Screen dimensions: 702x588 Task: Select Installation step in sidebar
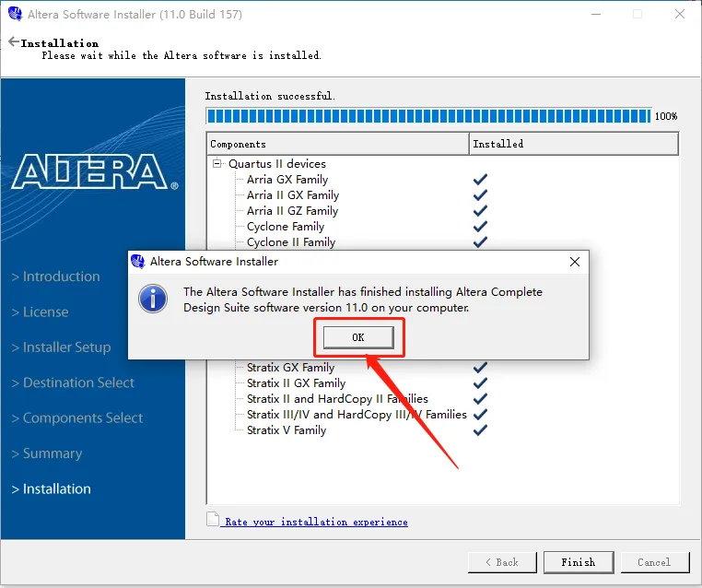click(52, 488)
